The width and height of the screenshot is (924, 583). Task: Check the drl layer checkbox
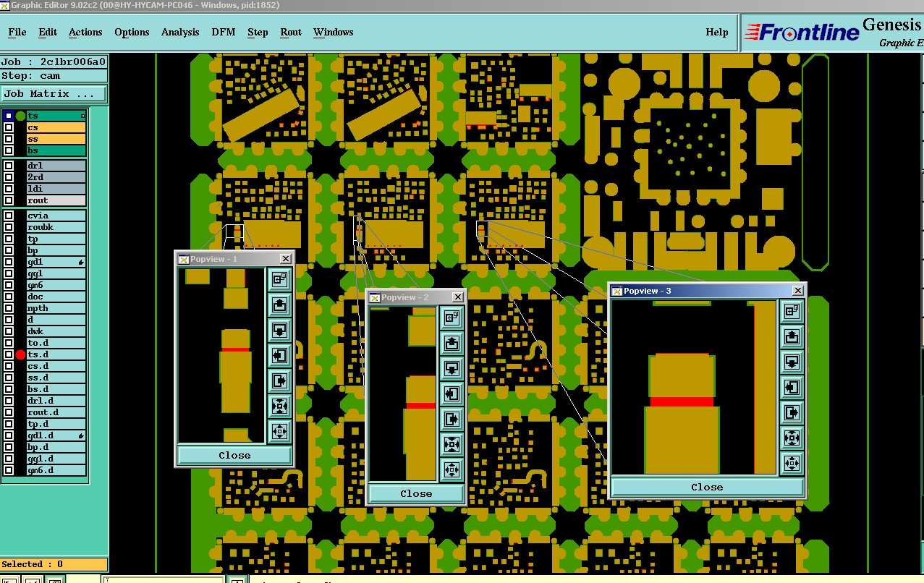point(9,166)
